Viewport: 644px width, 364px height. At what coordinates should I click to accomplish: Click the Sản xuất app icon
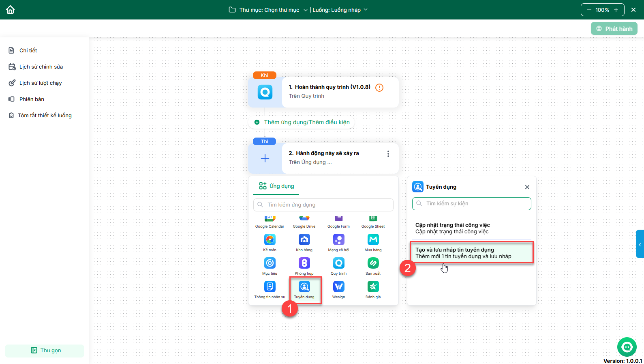tap(373, 263)
